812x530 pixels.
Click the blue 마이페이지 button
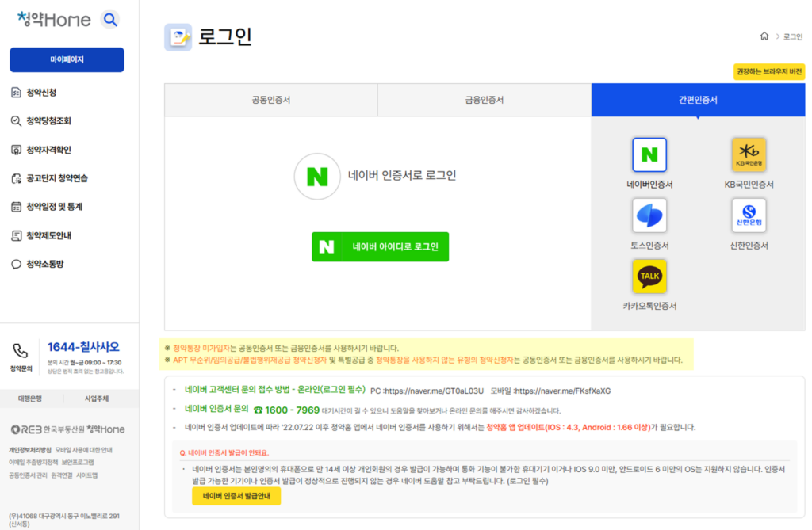point(67,59)
